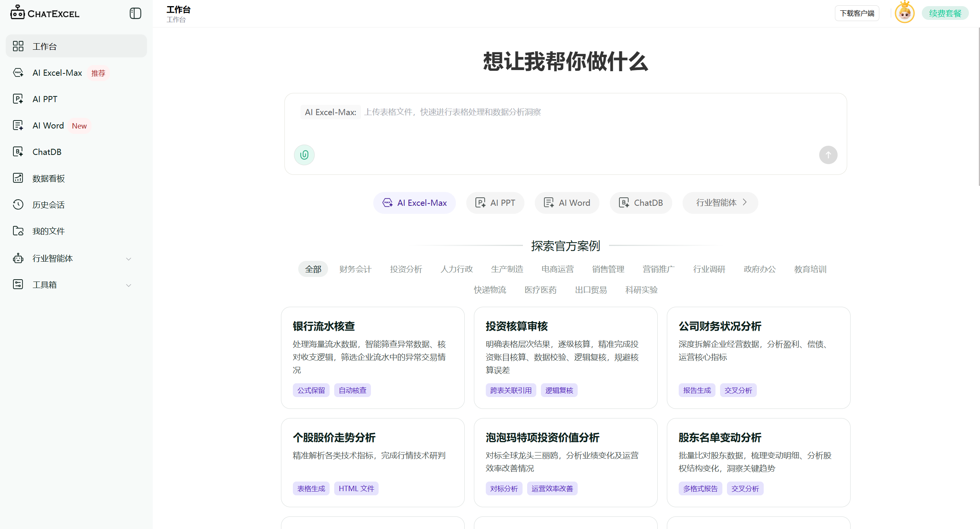Open the 泡泡玛特项投资价值分析 case card
The image size is (980, 529).
566,462
